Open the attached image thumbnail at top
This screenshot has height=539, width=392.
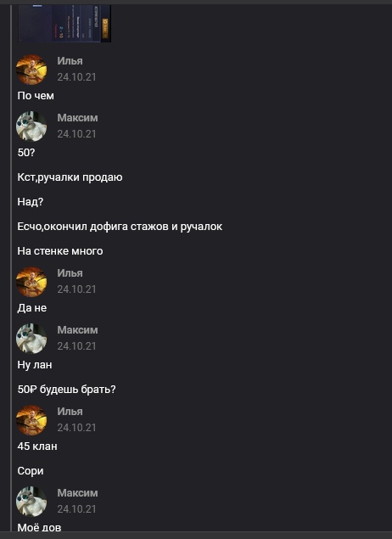tap(64, 23)
